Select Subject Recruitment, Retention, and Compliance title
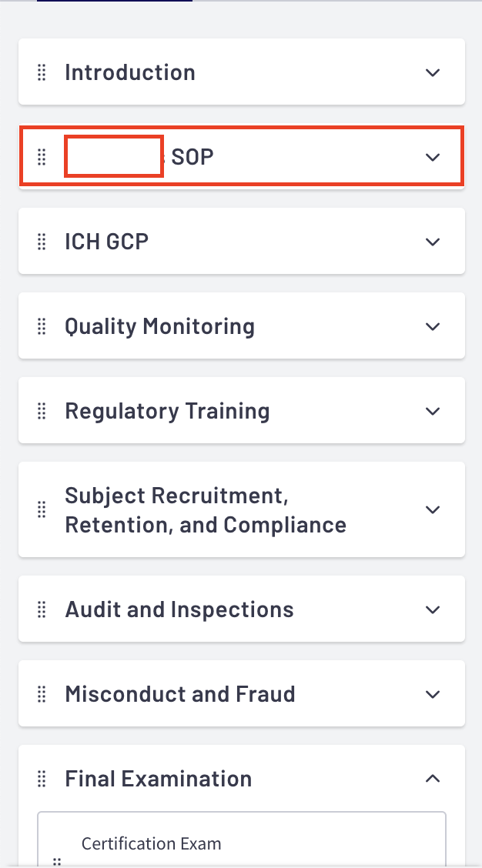This screenshot has height=868, width=482. (x=205, y=509)
